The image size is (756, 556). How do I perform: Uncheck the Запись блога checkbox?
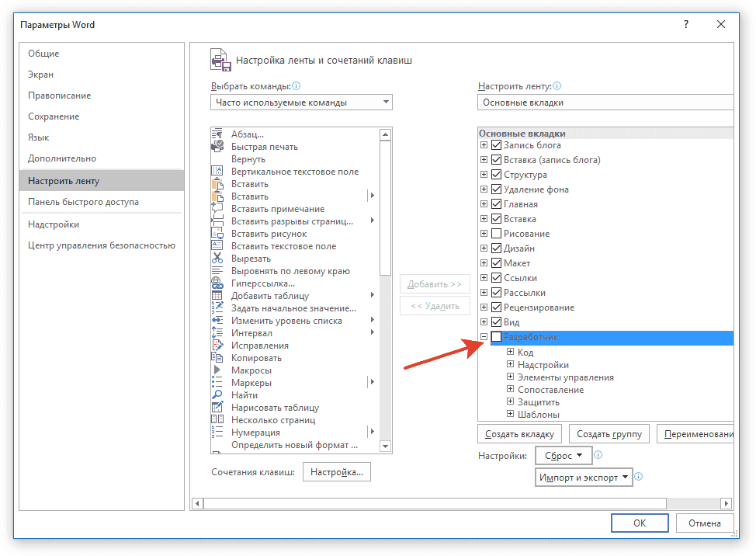pyautogui.click(x=496, y=145)
